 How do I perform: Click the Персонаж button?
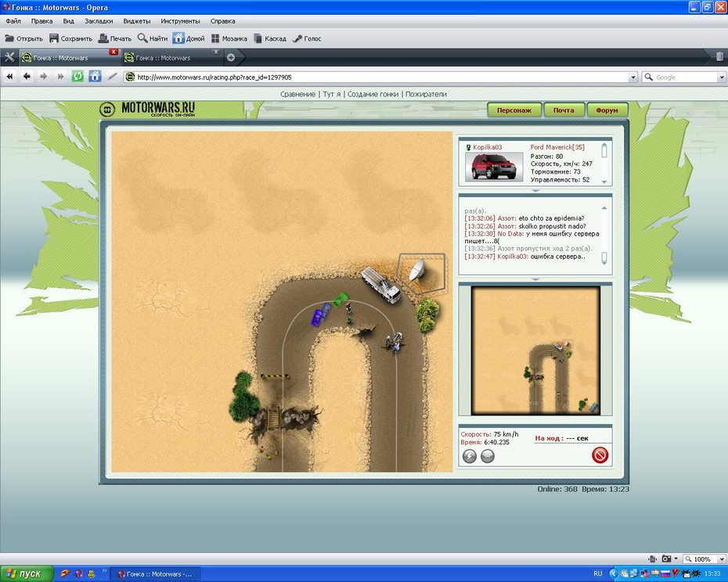(514, 110)
